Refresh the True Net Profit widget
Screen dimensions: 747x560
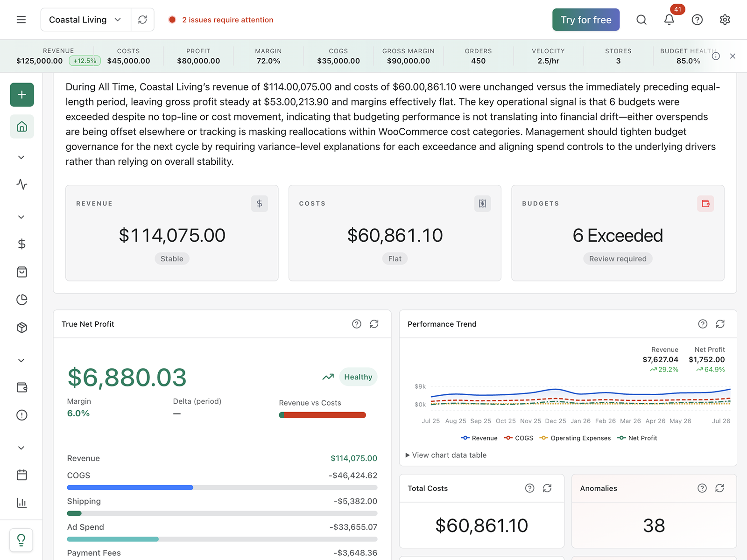(x=374, y=324)
